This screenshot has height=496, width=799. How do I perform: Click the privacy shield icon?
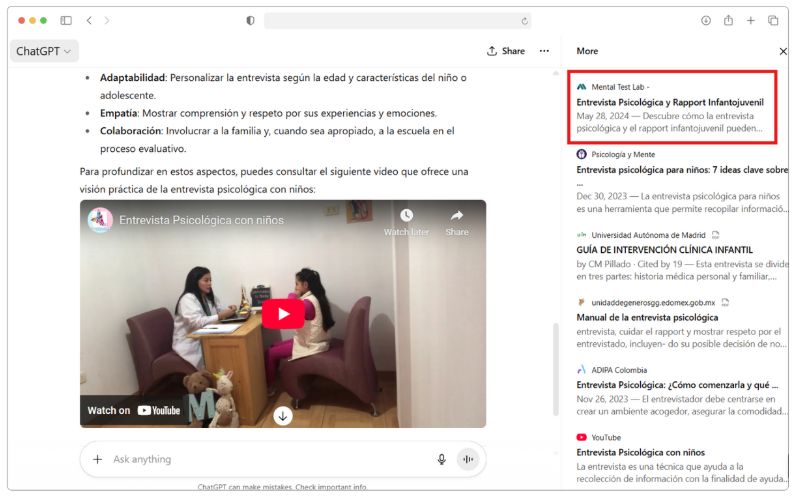250,20
